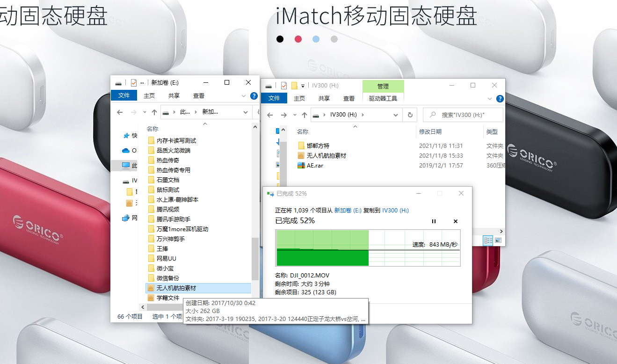Click 内存卡读写测试 folder icon
The height and width of the screenshot is (364, 617).
(151, 140)
